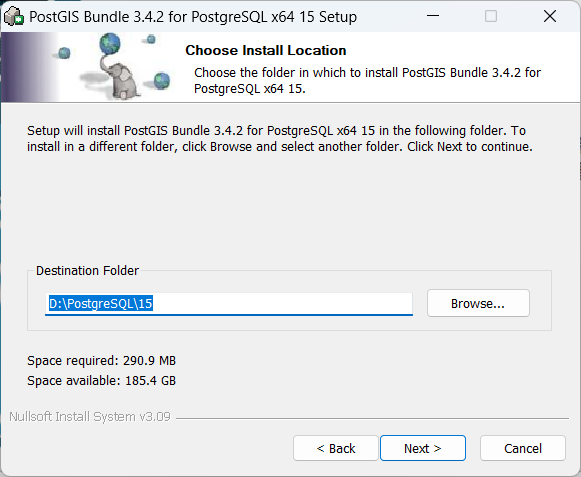
Task: Go back with the < Back button
Action: coord(336,448)
